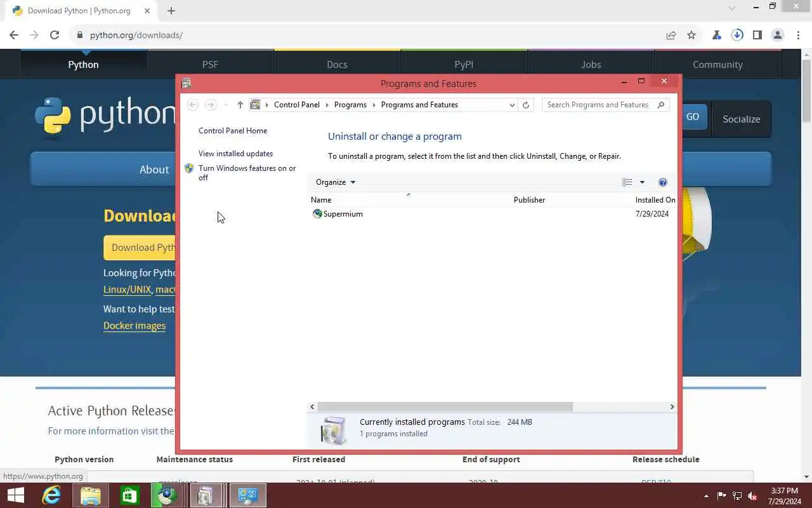Click the browser back arrow
The width and height of the screenshot is (812, 508).
[14, 35]
